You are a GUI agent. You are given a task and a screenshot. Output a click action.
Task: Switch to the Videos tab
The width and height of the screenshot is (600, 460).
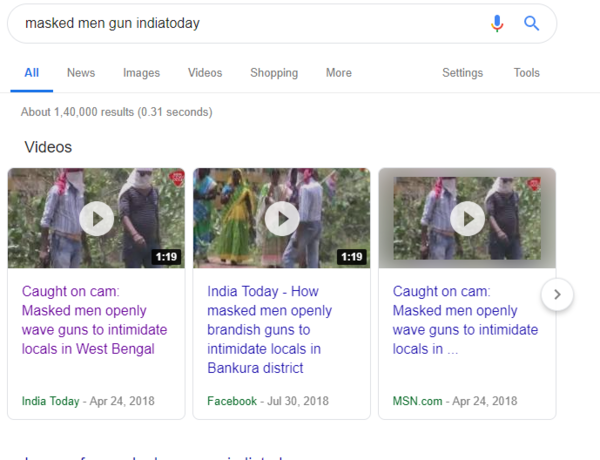point(205,73)
